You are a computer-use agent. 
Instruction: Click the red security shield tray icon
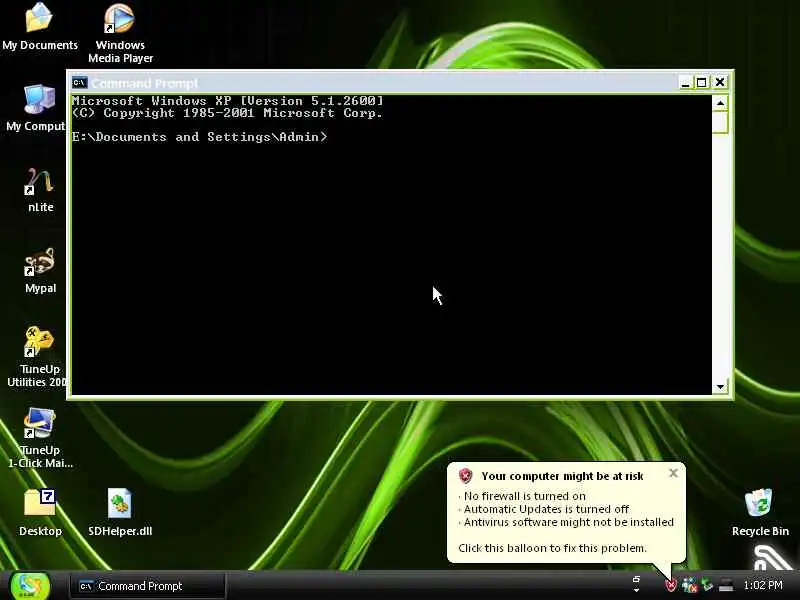click(670, 585)
